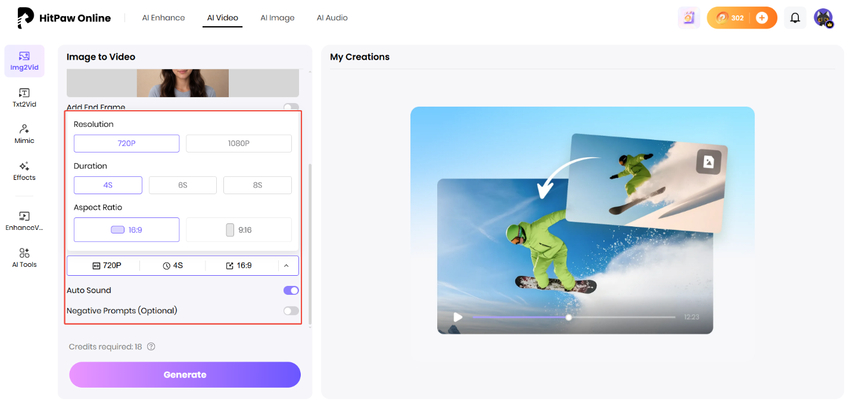Open the Effects sidebar tool
The image size is (853, 408).
tap(24, 171)
